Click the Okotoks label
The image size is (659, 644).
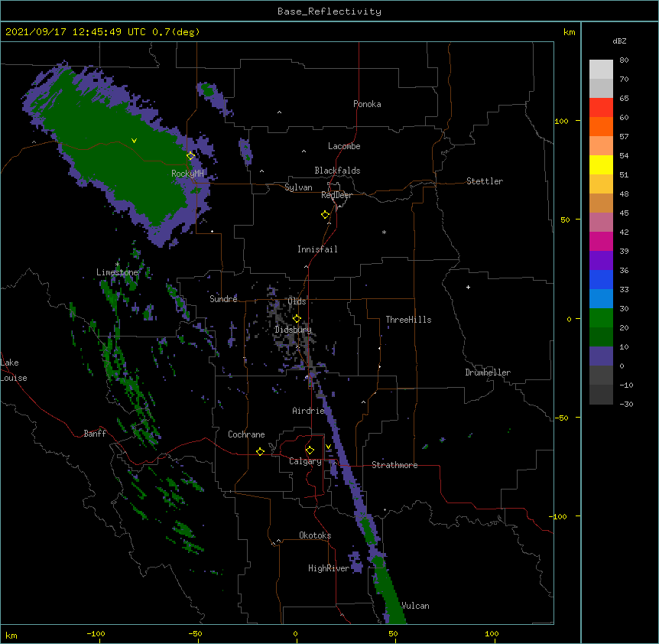click(x=315, y=535)
